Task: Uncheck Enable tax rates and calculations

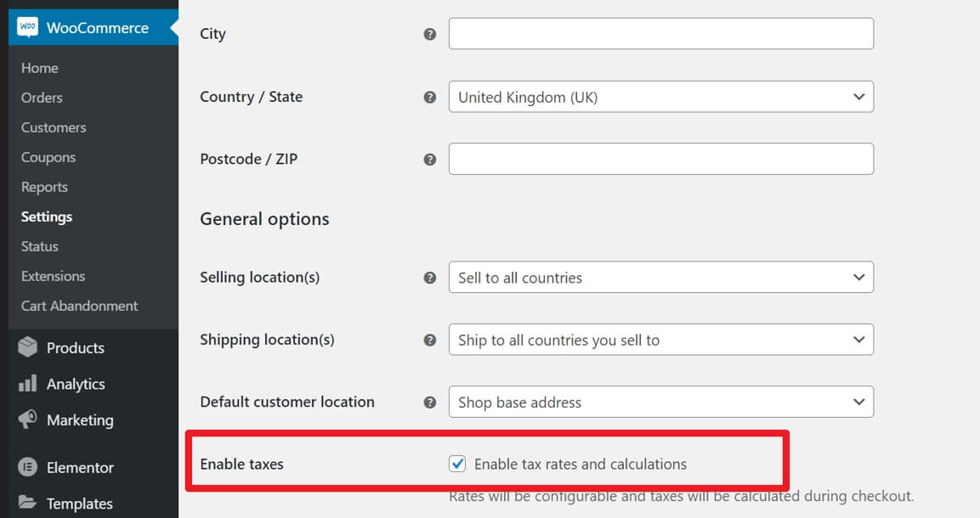Action: point(458,464)
